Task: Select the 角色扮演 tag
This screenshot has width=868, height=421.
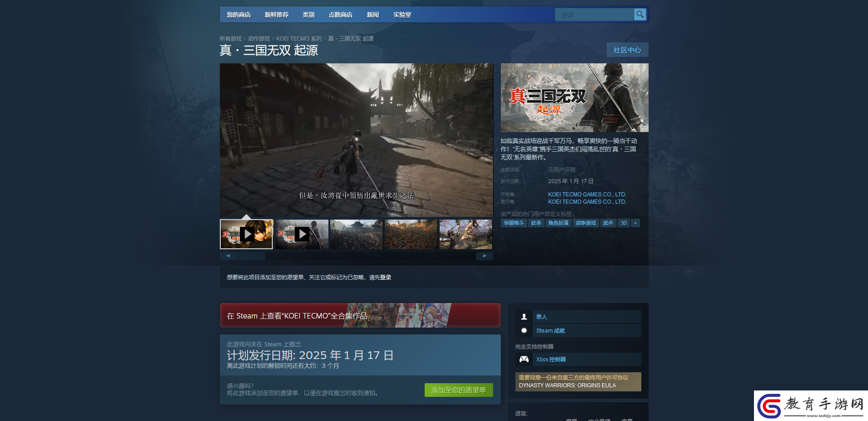Action: [558, 223]
